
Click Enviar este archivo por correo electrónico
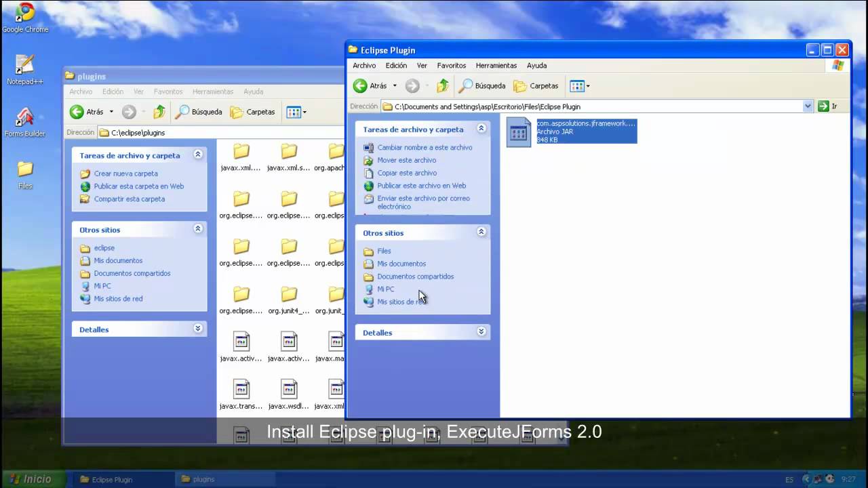(423, 202)
